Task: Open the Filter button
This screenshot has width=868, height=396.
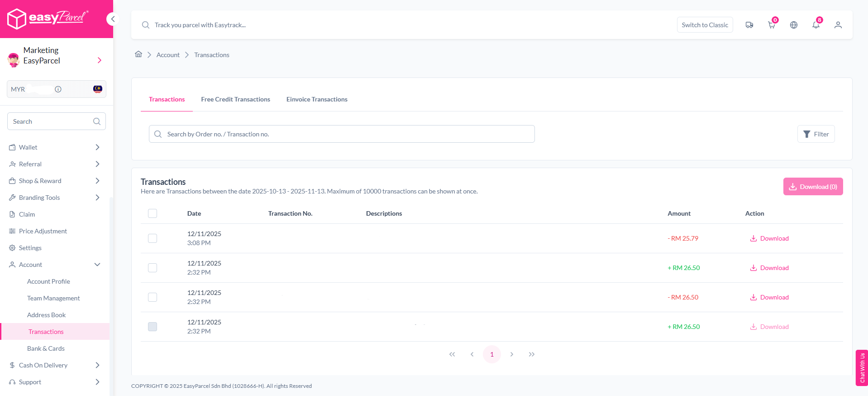Action: point(816,134)
